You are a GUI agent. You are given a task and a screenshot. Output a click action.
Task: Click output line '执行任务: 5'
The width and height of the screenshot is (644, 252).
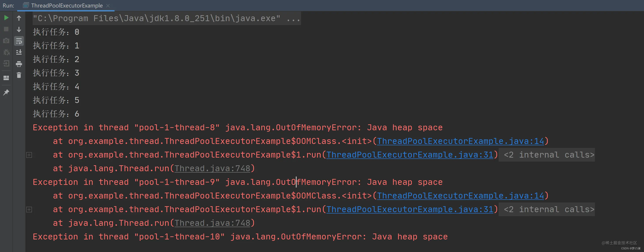pyautogui.click(x=56, y=100)
